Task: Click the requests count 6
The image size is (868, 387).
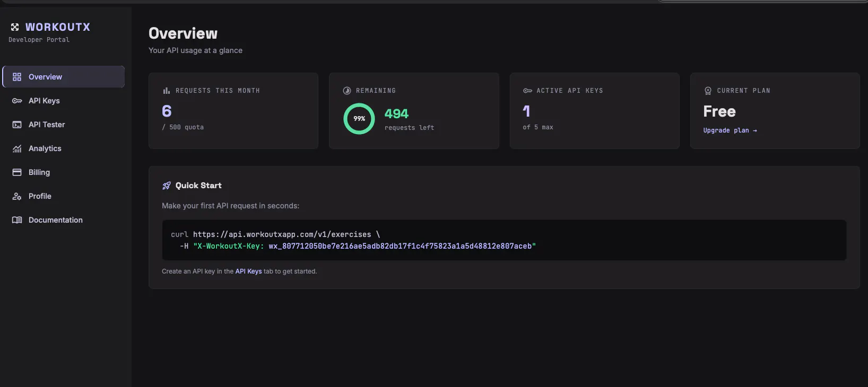Action: (x=167, y=111)
